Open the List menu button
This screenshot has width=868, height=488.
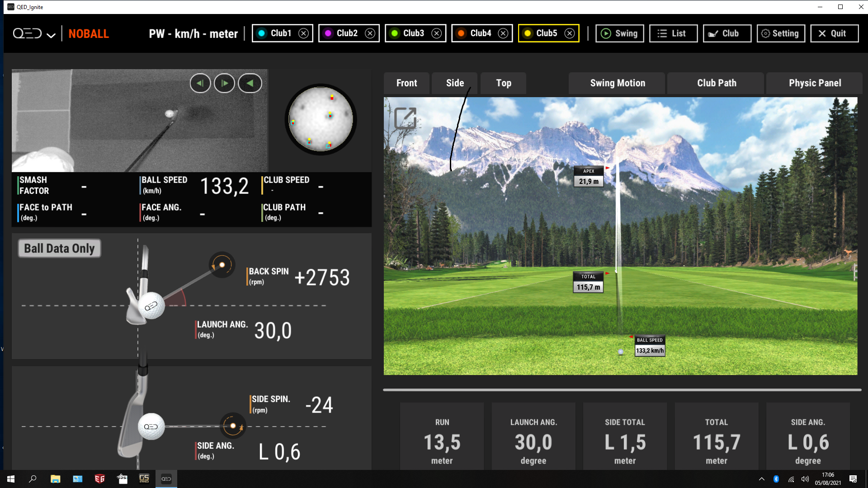click(x=673, y=33)
